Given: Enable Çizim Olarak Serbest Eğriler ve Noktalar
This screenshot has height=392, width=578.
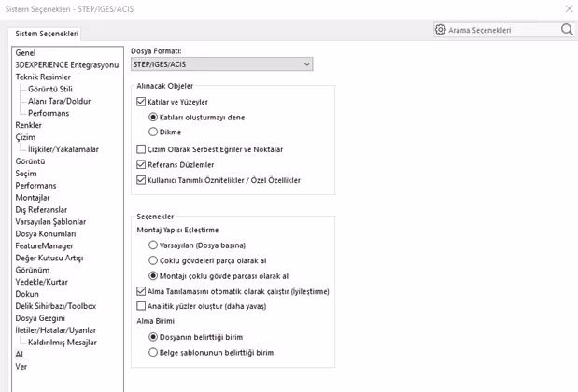Looking at the screenshot, I should (x=141, y=149).
